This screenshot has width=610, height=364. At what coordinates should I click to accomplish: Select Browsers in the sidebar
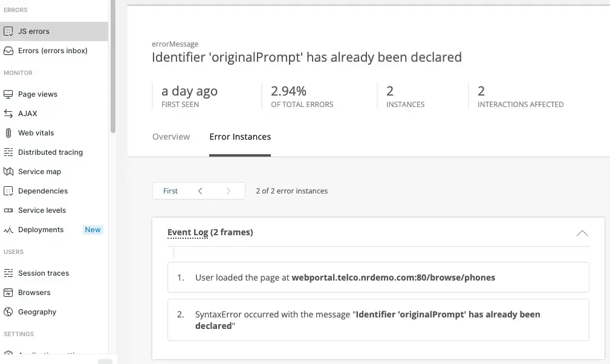tap(34, 293)
